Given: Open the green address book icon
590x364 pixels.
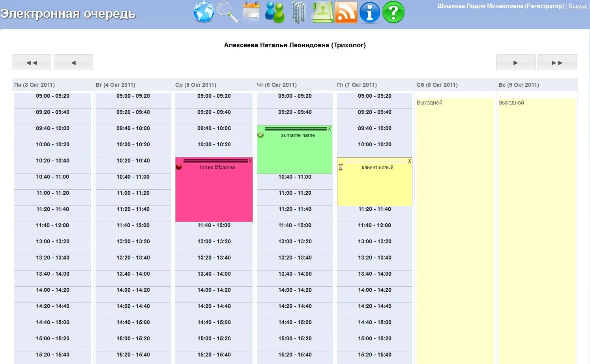Looking at the screenshot, I should pos(322,12).
